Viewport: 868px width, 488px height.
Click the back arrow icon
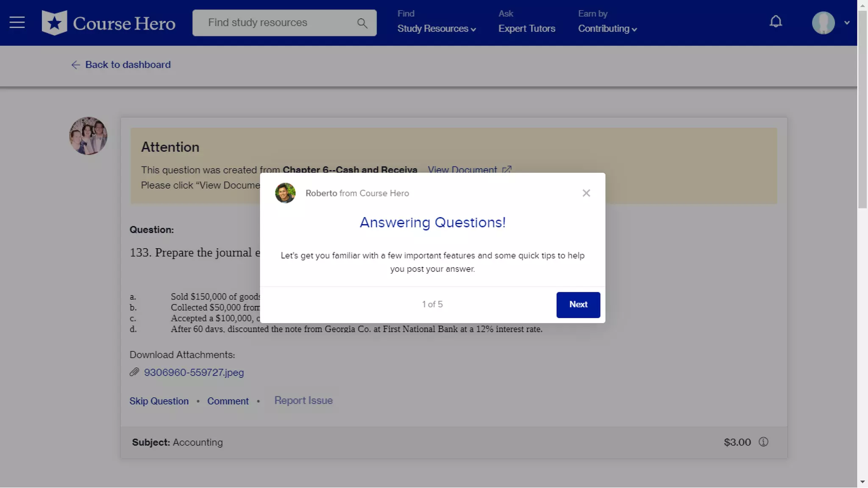(x=75, y=65)
